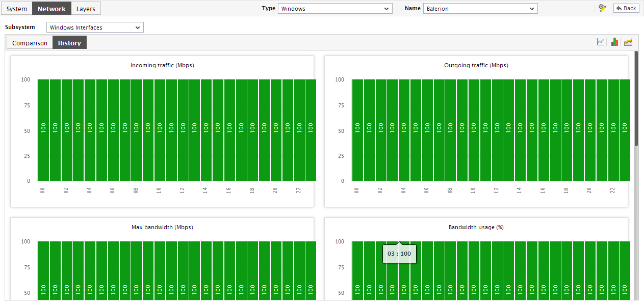Click the "03 : 100" tooltip value
Viewport: 644px width, 302px height.
click(x=399, y=254)
